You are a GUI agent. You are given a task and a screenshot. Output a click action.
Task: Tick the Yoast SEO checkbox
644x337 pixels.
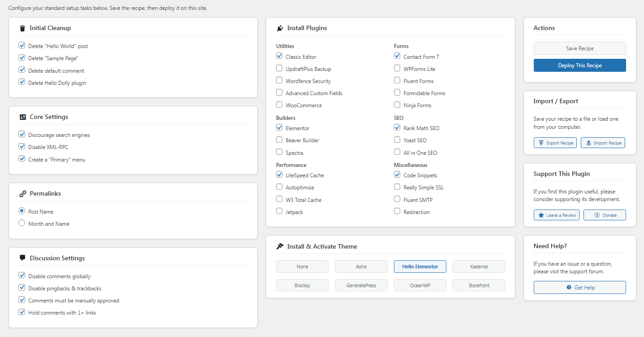[397, 140]
